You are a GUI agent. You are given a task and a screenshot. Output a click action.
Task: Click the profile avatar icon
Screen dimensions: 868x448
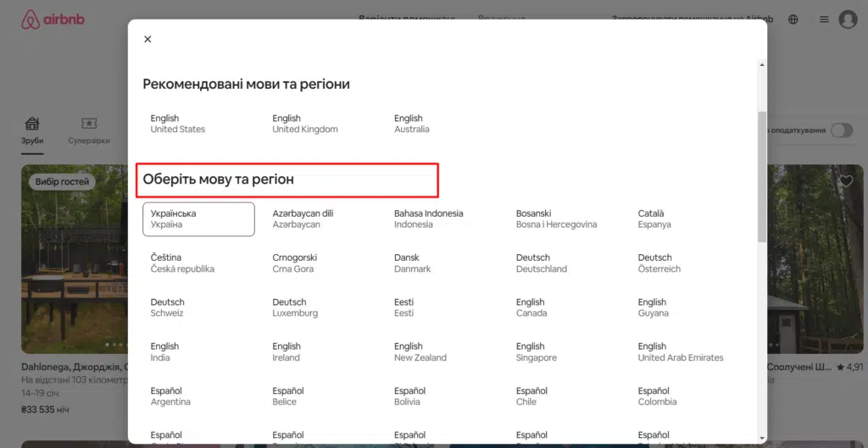click(848, 19)
